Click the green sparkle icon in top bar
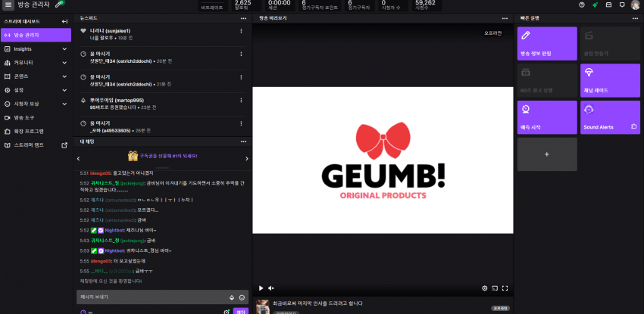This screenshot has height=314, width=644. click(595, 5)
